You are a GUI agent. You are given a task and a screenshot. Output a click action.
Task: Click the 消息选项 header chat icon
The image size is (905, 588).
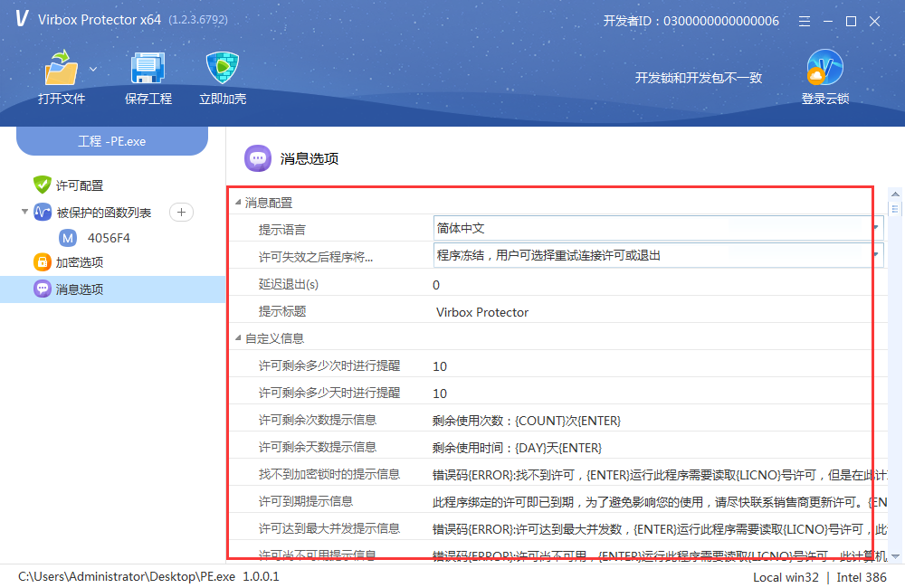pyautogui.click(x=257, y=158)
